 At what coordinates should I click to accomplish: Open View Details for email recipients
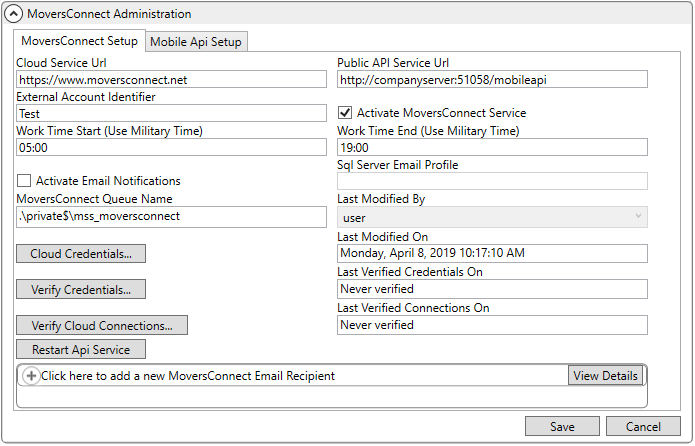click(605, 376)
